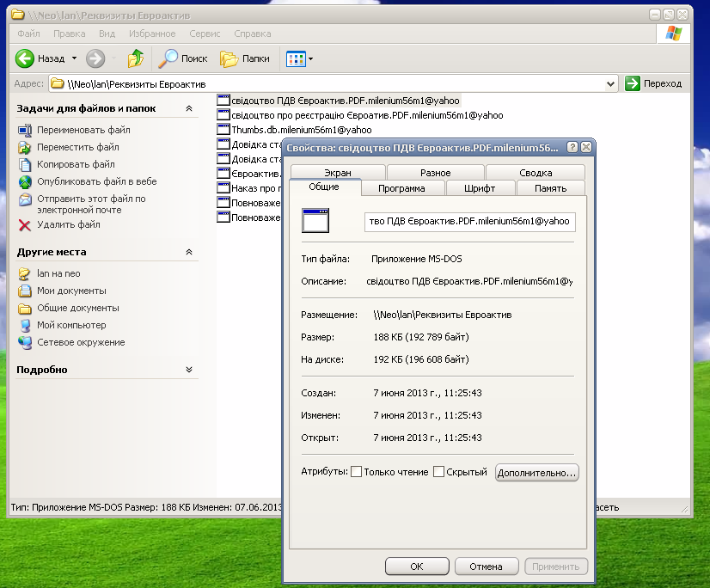Click the Переход go arrow button
Screen dimensions: 710x588
tap(633, 83)
